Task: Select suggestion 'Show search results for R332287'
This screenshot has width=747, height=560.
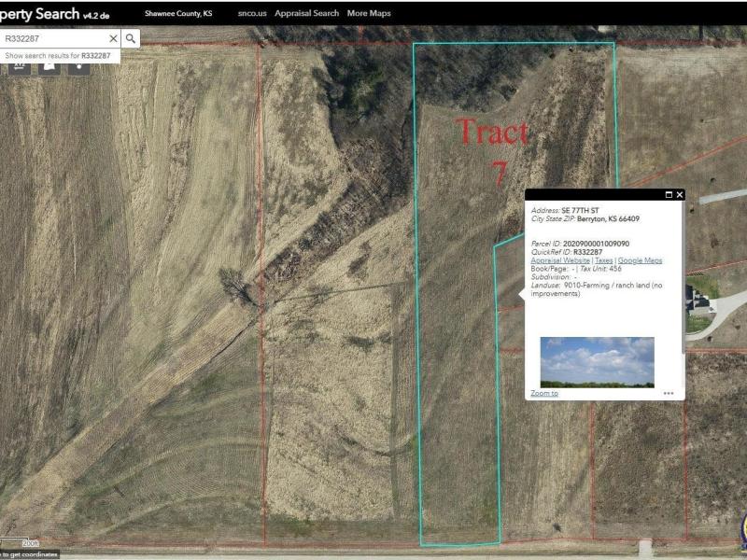Action: 58,56
